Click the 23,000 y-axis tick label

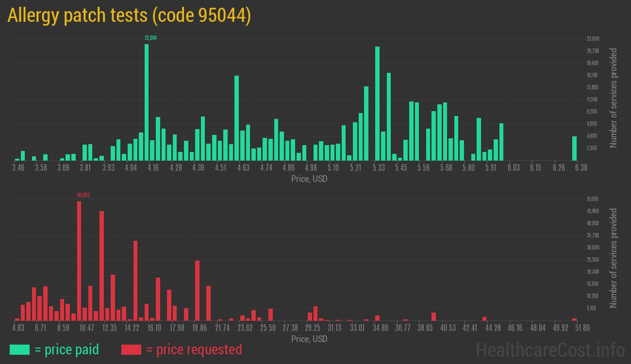pos(593,39)
